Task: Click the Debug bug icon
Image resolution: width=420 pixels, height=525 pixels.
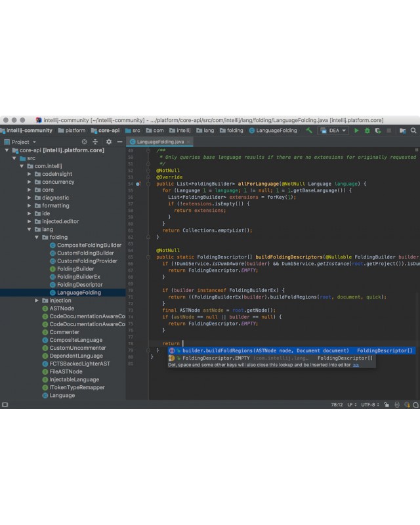Action: click(367, 131)
